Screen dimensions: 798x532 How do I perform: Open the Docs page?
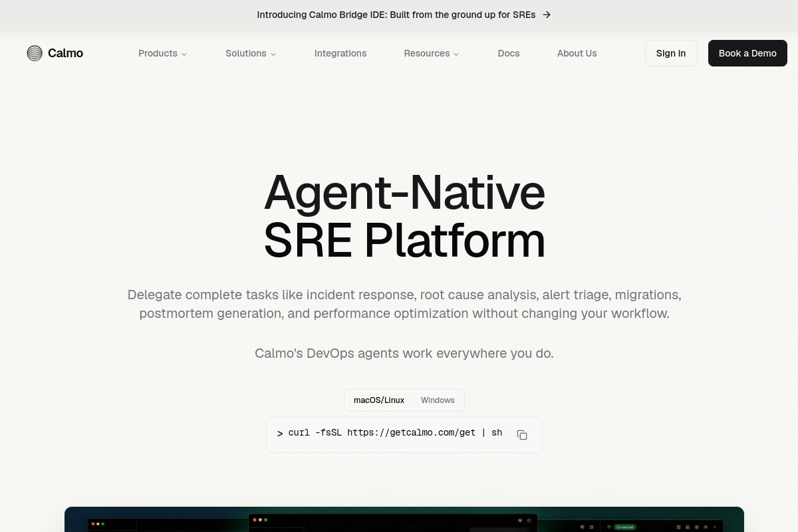509,53
